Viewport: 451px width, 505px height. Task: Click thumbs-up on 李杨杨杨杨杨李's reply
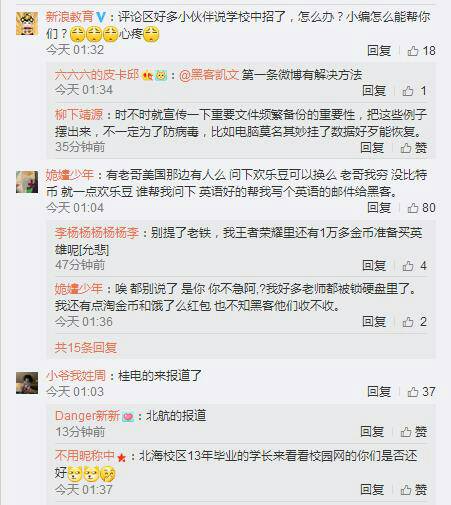(414, 266)
